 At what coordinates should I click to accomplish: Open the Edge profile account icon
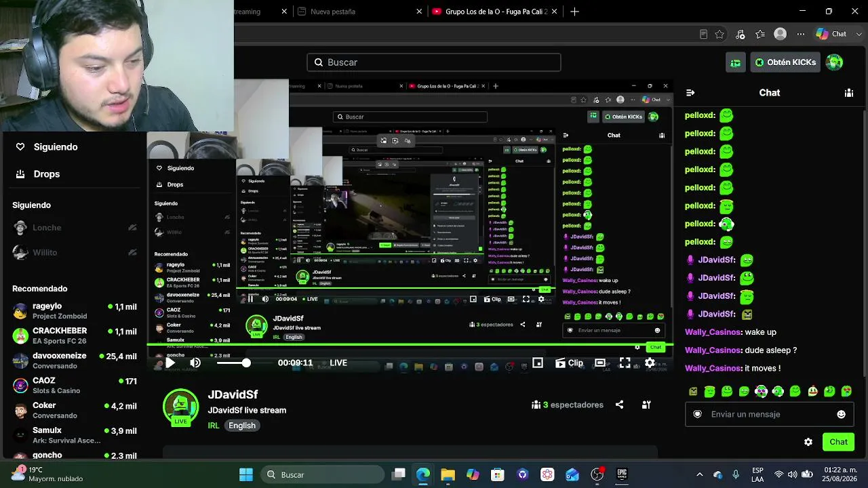click(781, 34)
